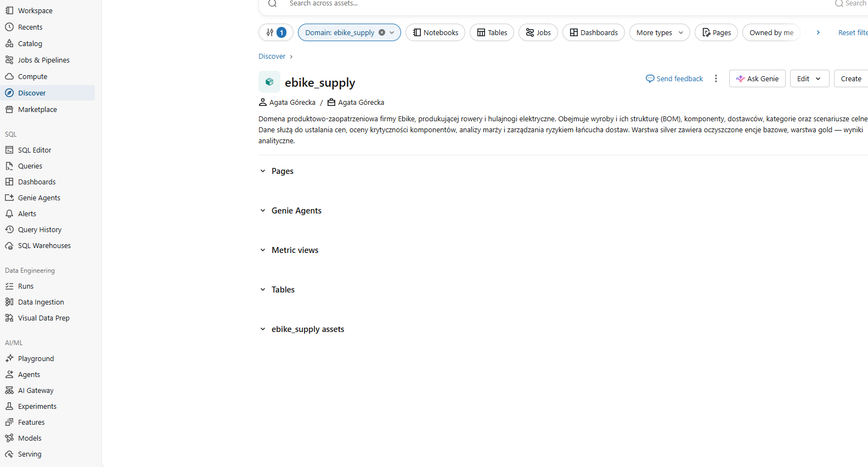Toggle the Tables filter chip

coord(492,32)
